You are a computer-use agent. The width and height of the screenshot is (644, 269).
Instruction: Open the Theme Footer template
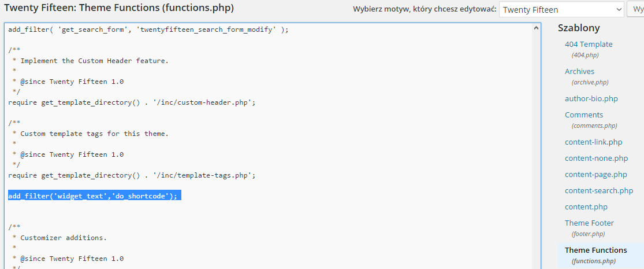pyautogui.click(x=589, y=223)
